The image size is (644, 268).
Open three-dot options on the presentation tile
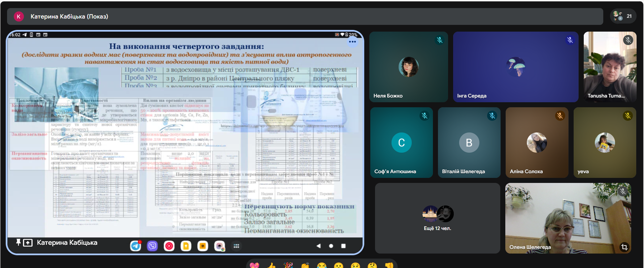point(352,42)
